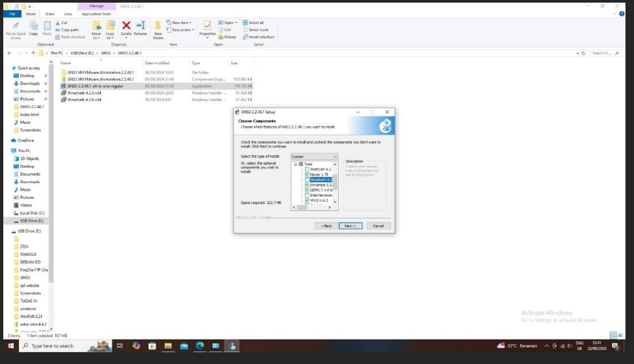Open the notification center in the tray
The height and width of the screenshot is (364, 634).
pos(616,346)
